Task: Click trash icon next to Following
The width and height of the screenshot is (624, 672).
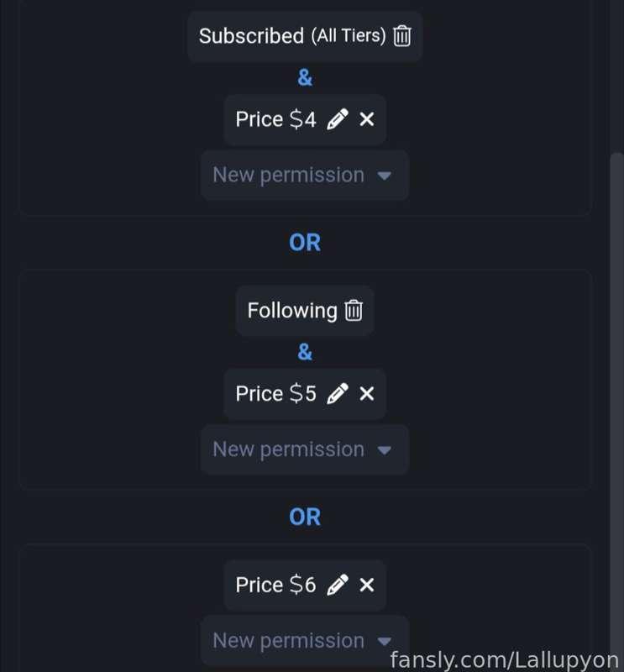Action: (x=354, y=310)
